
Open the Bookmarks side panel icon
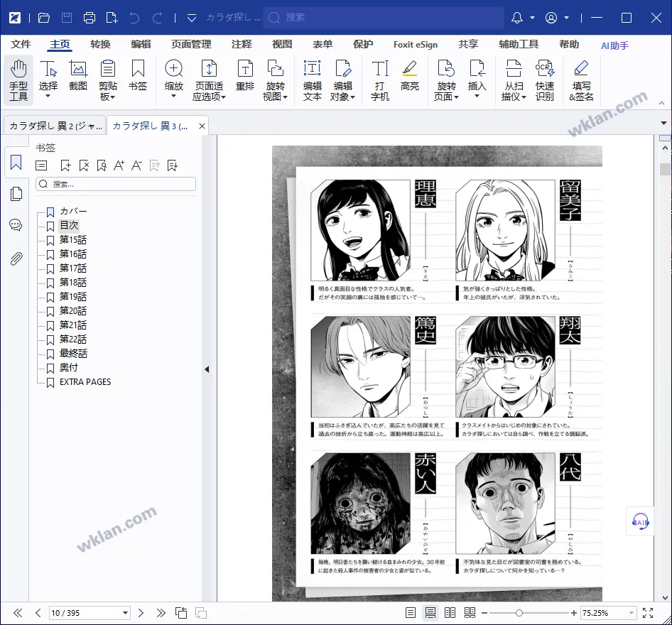(16, 163)
